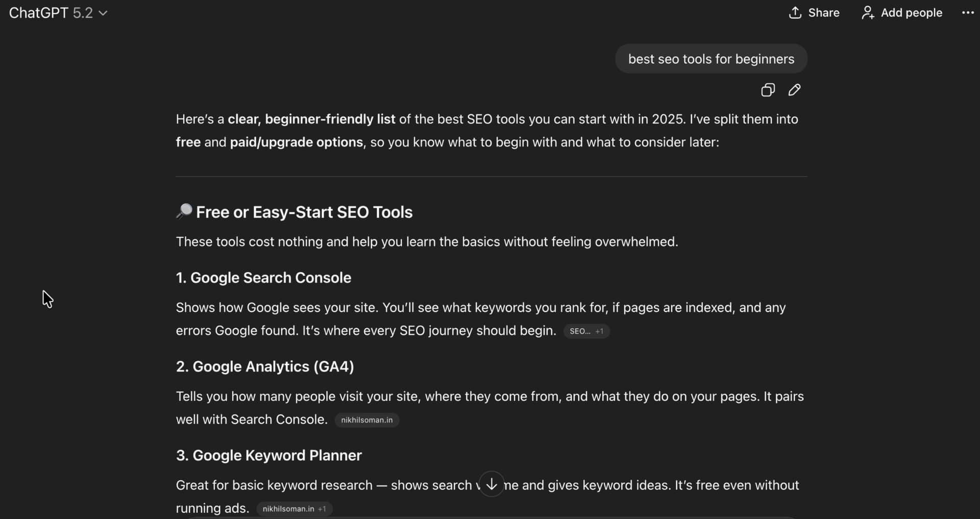
Task: Click the "3. Google Keyword Planner" heading
Action: pos(268,455)
